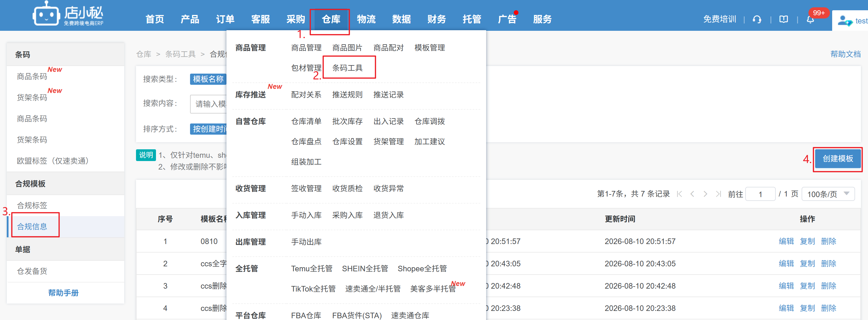Open 服务 in top navigation
This screenshot has width=868, height=320.
click(x=542, y=19)
